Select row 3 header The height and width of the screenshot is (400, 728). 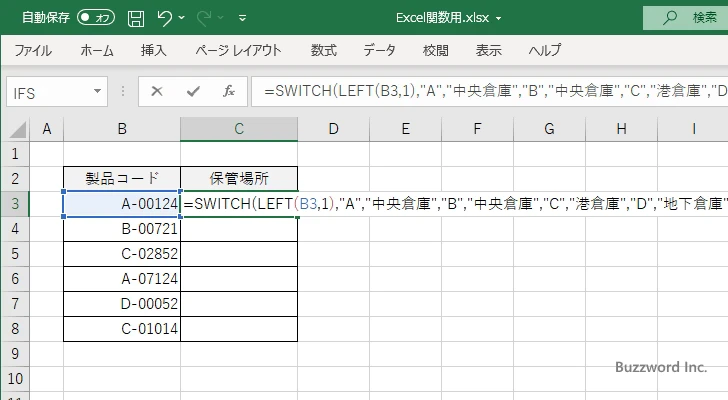pos(15,204)
